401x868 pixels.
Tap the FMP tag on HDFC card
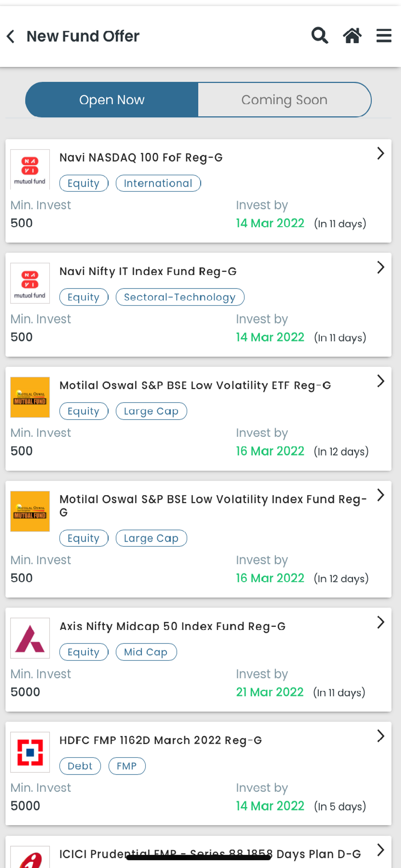tap(127, 766)
